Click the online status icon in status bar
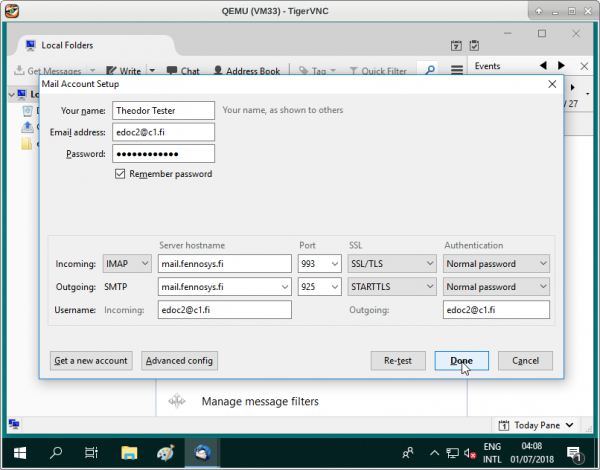 (x=14, y=424)
